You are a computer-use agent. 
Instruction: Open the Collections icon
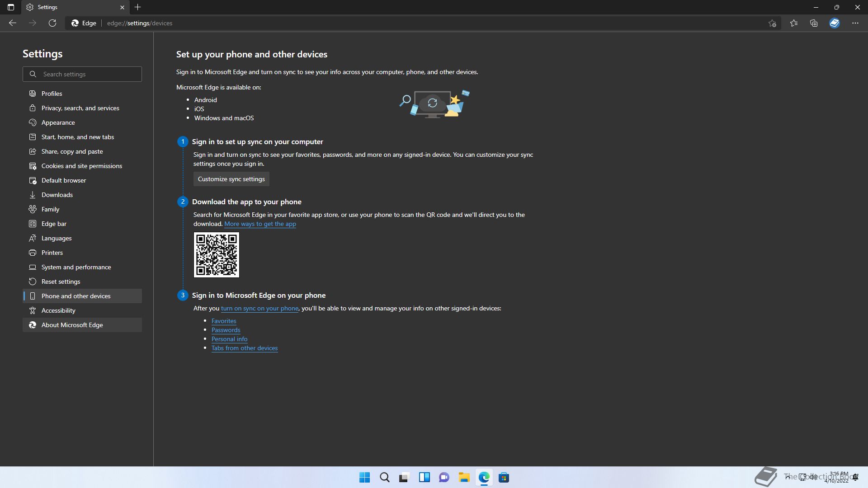click(814, 23)
